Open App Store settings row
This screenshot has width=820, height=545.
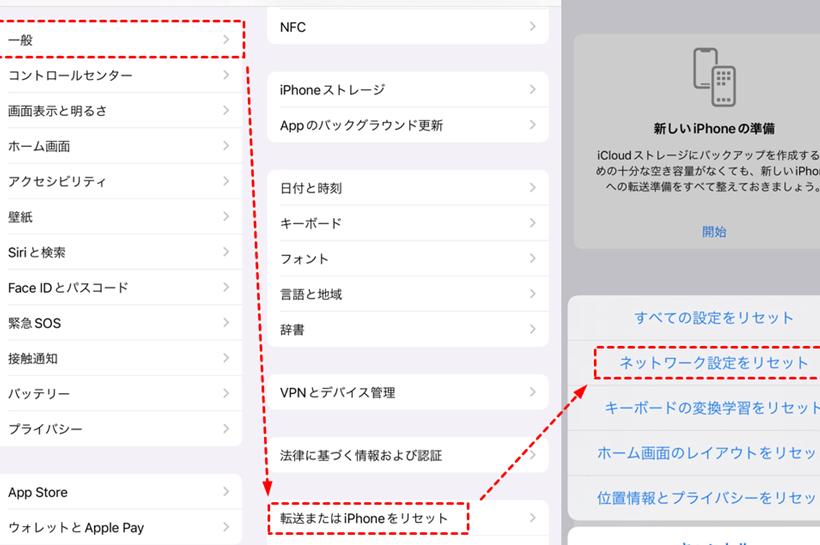coord(120,492)
